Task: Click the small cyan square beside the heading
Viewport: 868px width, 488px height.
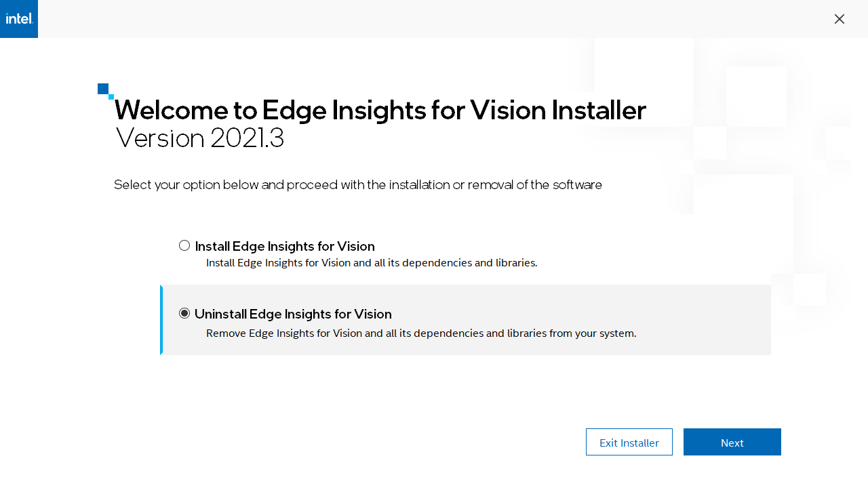Action: [111, 97]
